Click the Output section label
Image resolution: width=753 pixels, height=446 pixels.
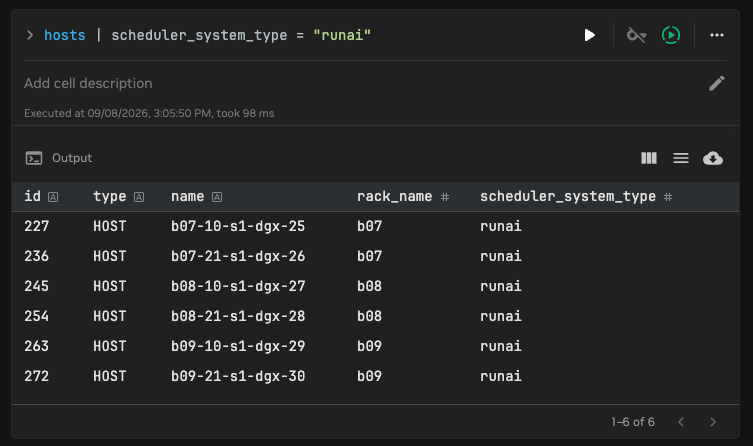pos(72,158)
